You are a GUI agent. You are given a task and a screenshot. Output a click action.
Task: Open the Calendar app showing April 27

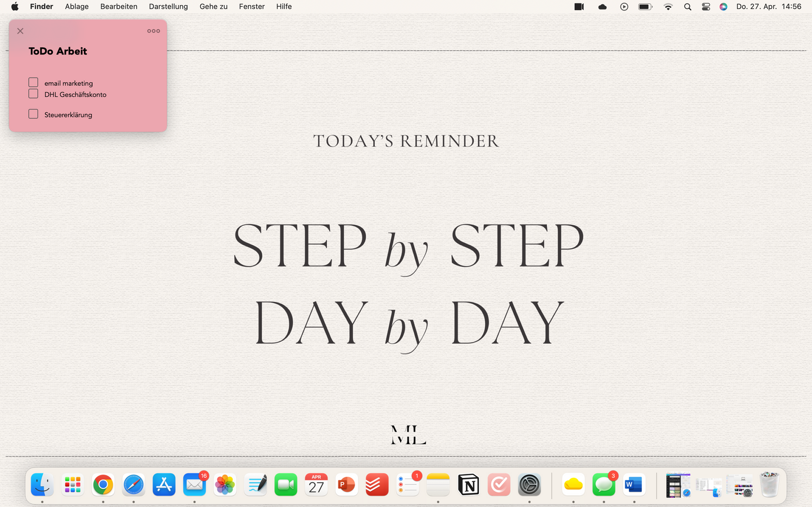point(316,485)
